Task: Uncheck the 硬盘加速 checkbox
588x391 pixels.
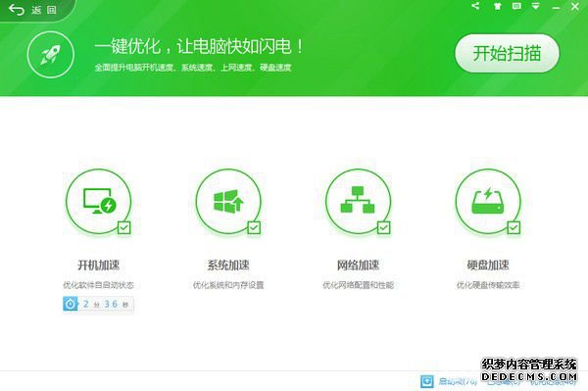Action: pos(514,227)
